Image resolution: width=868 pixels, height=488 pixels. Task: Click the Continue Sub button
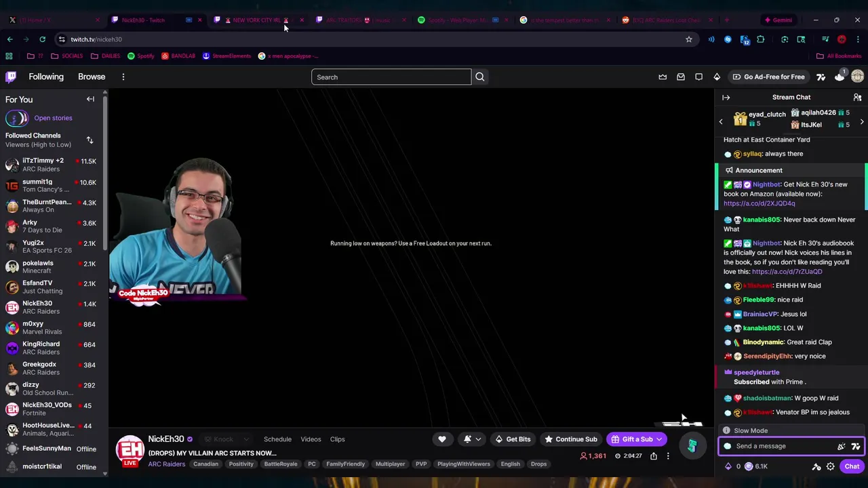tap(571, 439)
